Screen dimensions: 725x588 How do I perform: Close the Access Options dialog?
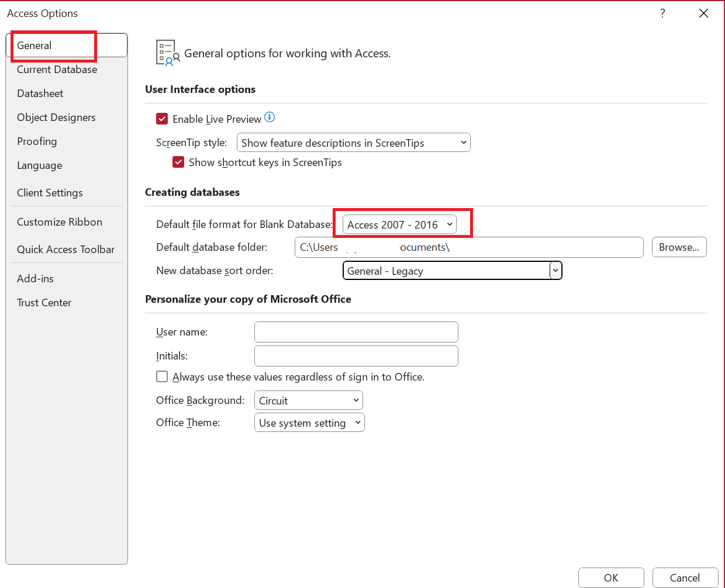click(x=703, y=13)
